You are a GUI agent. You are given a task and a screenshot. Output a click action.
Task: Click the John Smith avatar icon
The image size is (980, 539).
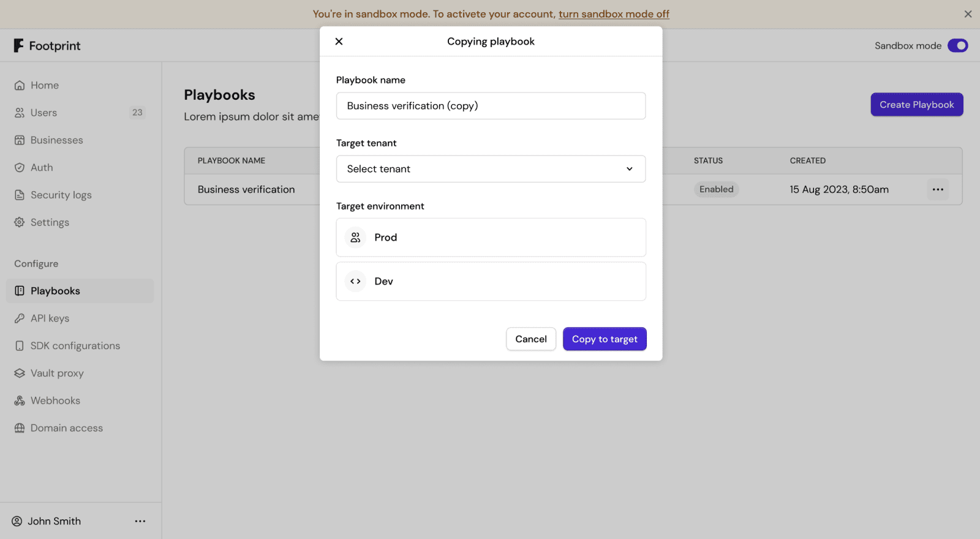(x=17, y=521)
